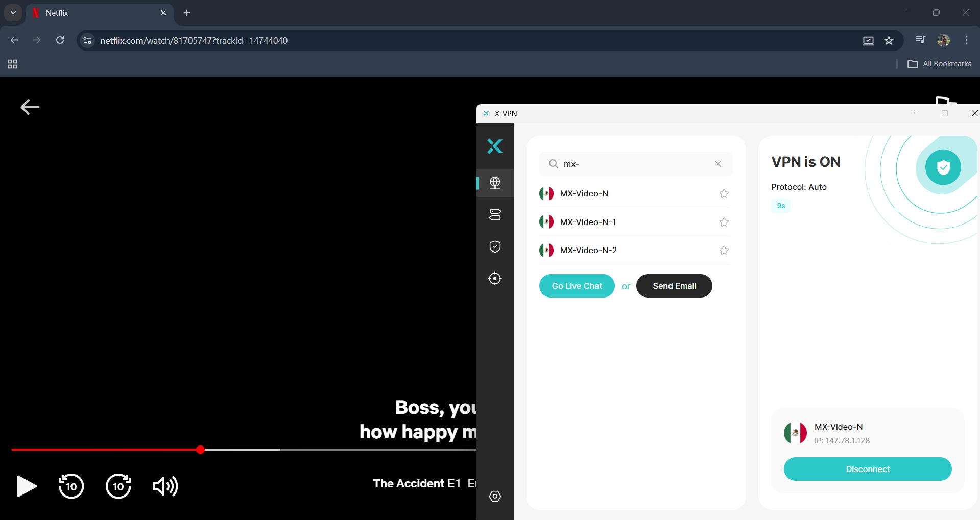Image resolution: width=980 pixels, height=520 pixels.
Task: Open the Chrome three-dot menu
Action: (x=966, y=40)
